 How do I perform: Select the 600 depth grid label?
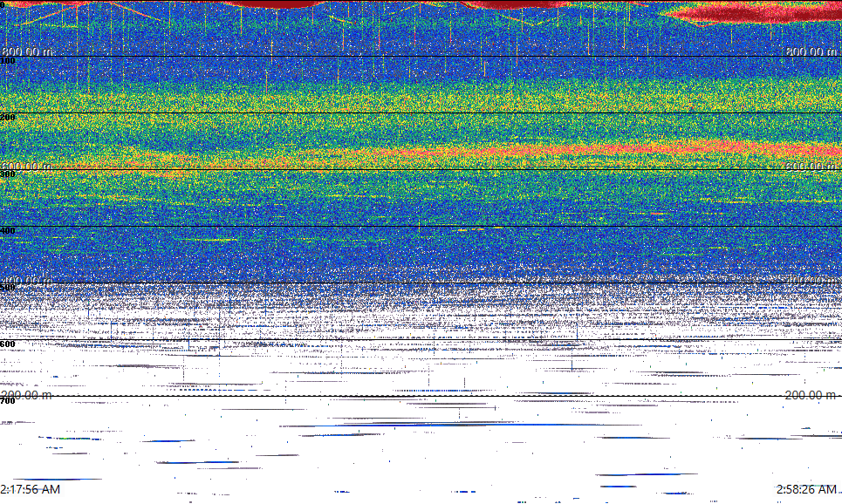[8, 344]
